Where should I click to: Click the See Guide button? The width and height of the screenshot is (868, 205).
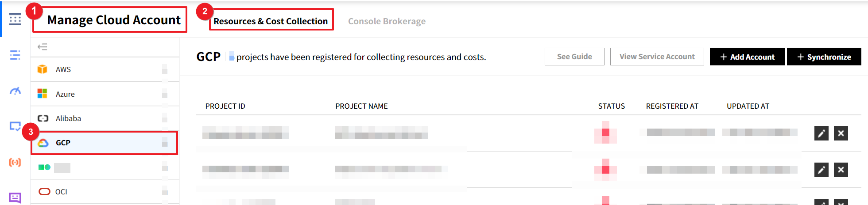(574, 57)
